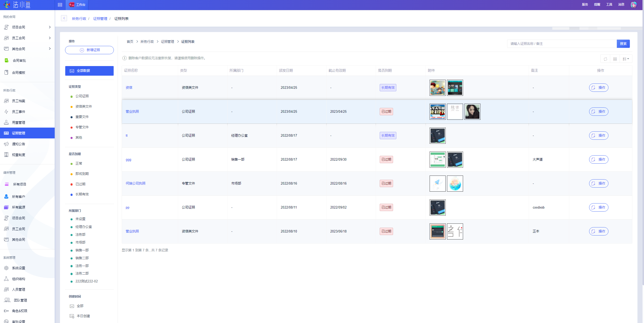Image resolution: width=644 pixels, height=323 pixels.
Task: Open 合同审批 in left sidebar
Action: point(19,61)
